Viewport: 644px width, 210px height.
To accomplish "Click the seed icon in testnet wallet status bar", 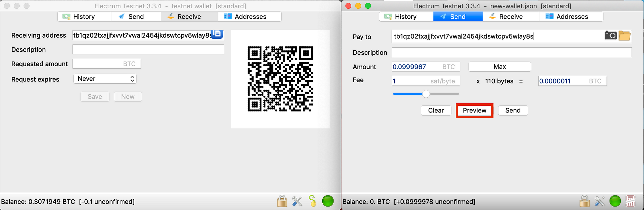I will click(x=312, y=201).
